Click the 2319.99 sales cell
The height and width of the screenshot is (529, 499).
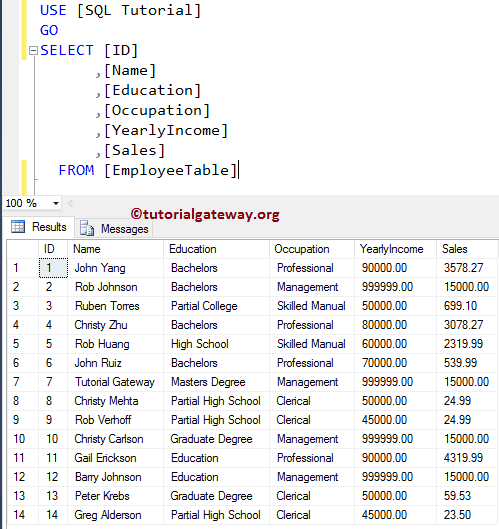(467, 344)
